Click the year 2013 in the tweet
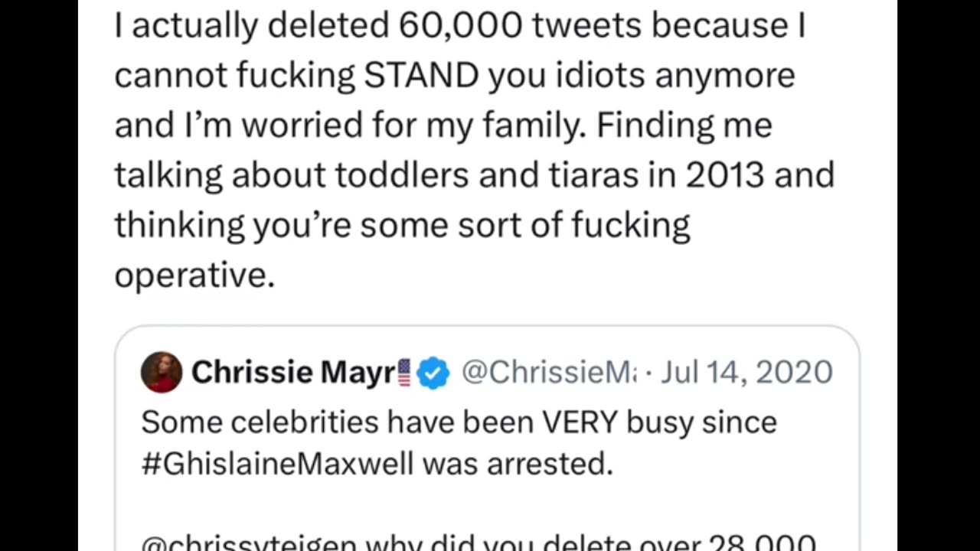980x551 pixels. click(x=724, y=175)
